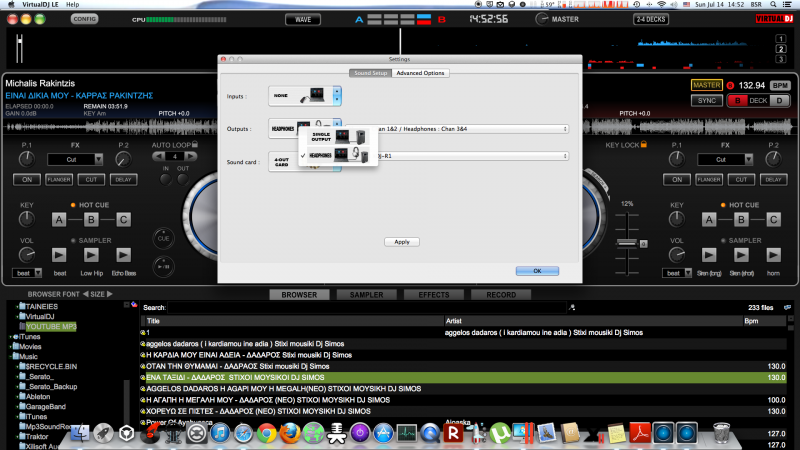Increase browser font size arrow

tap(110, 294)
